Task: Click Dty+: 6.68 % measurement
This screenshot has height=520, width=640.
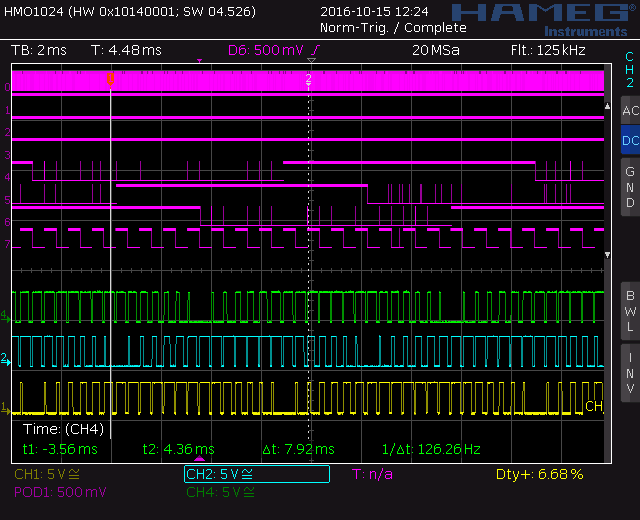Action: pos(540,474)
